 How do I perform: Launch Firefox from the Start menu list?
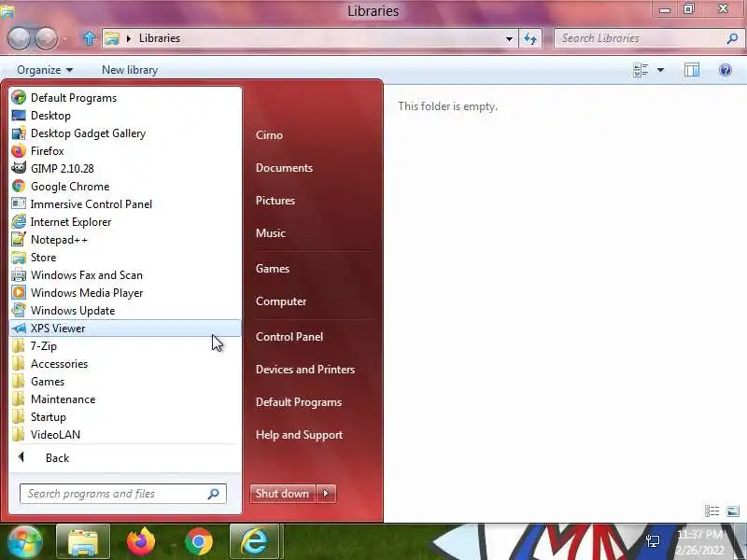[x=125, y=151]
